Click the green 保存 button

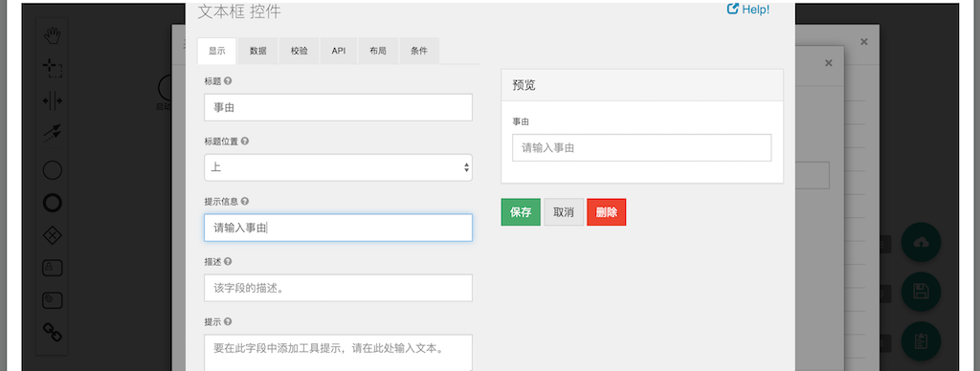[521, 212]
